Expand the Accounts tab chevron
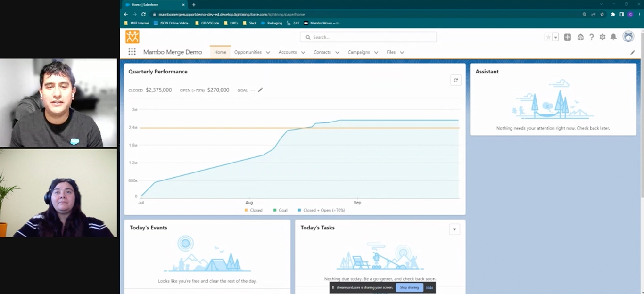Viewport: 644px width, 294px height. [x=303, y=53]
